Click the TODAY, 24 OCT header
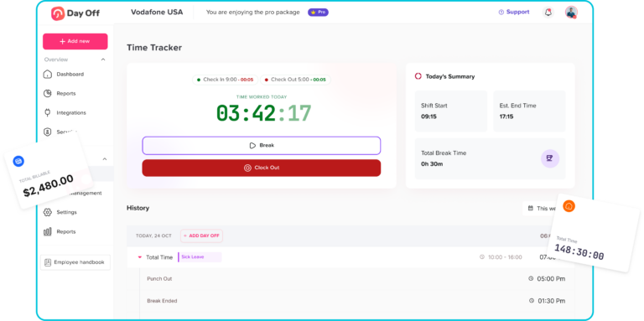The width and height of the screenshot is (644, 321). pyautogui.click(x=153, y=236)
